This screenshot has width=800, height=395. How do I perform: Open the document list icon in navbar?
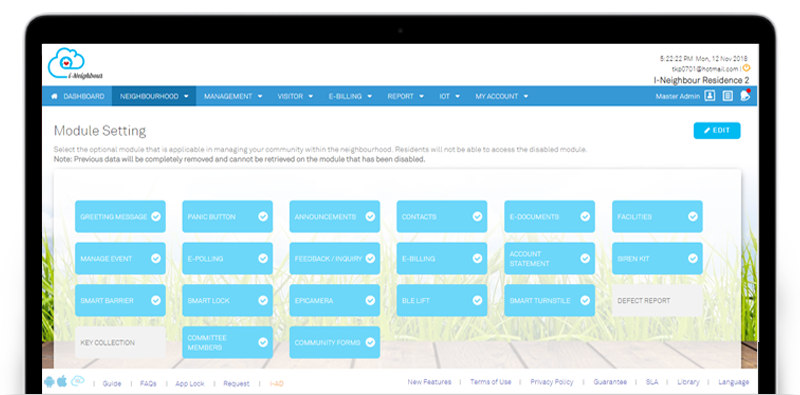click(x=728, y=96)
